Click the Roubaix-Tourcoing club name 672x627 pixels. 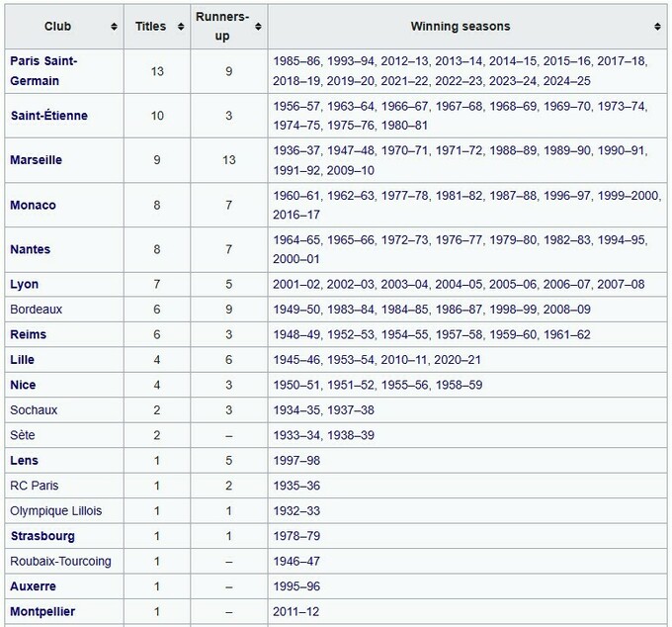click(60, 562)
